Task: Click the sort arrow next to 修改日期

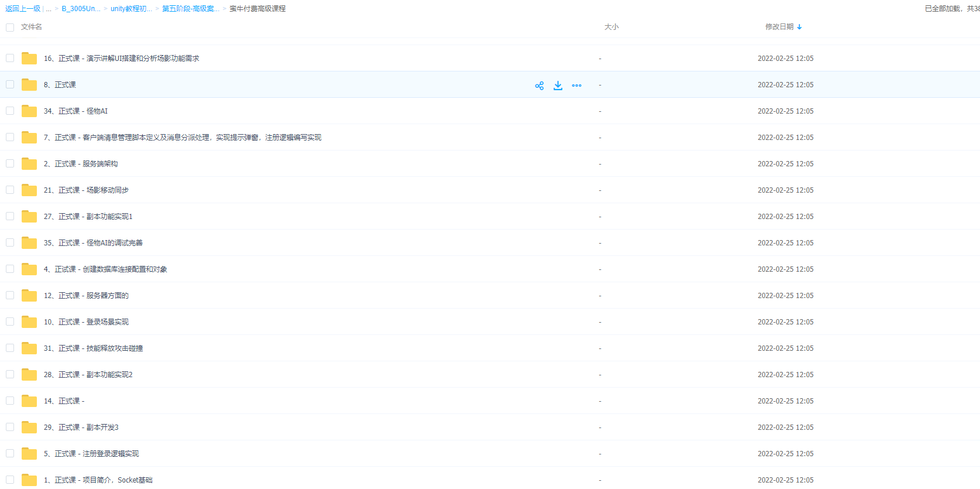Action: pyautogui.click(x=800, y=27)
